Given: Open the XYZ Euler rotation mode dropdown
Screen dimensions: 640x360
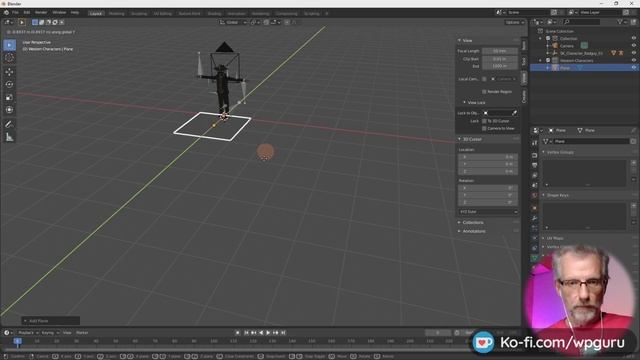Looking at the screenshot, I should pyautogui.click(x=488, y=212).
